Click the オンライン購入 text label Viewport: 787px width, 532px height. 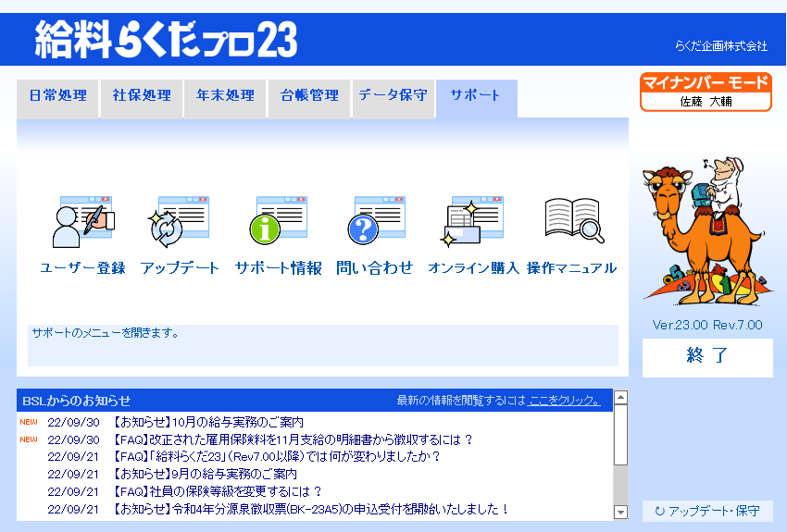(473, 267)
